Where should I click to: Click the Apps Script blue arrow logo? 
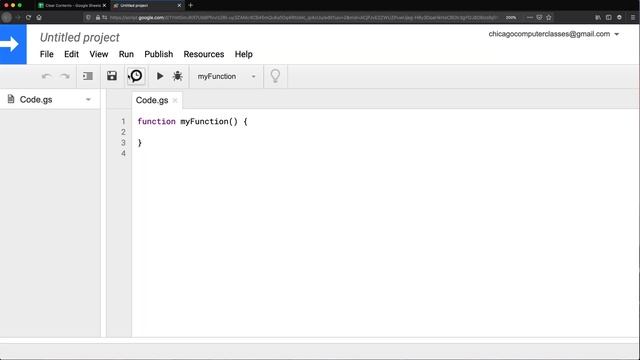(13, 44)
